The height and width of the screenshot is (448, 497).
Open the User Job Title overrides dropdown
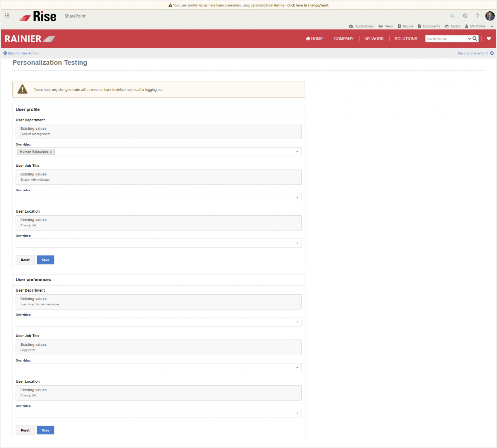(297, 197)
